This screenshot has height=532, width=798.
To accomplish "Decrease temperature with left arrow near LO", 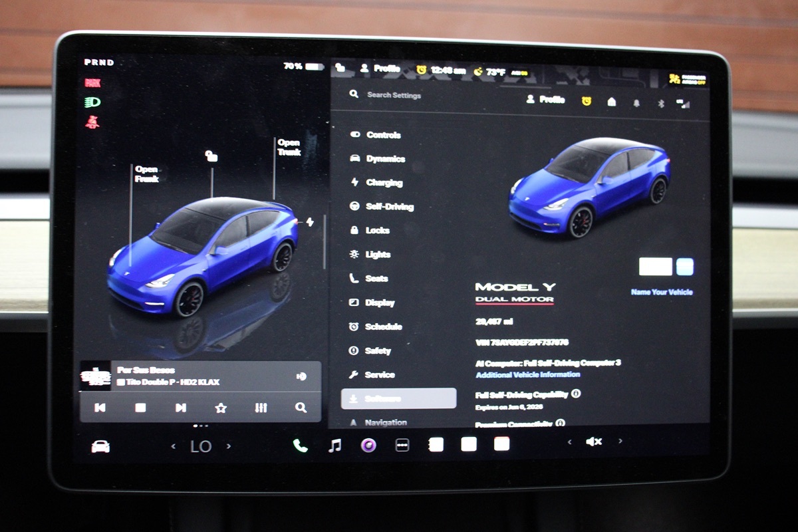I will pyautogui.click(x=174, y=446).
